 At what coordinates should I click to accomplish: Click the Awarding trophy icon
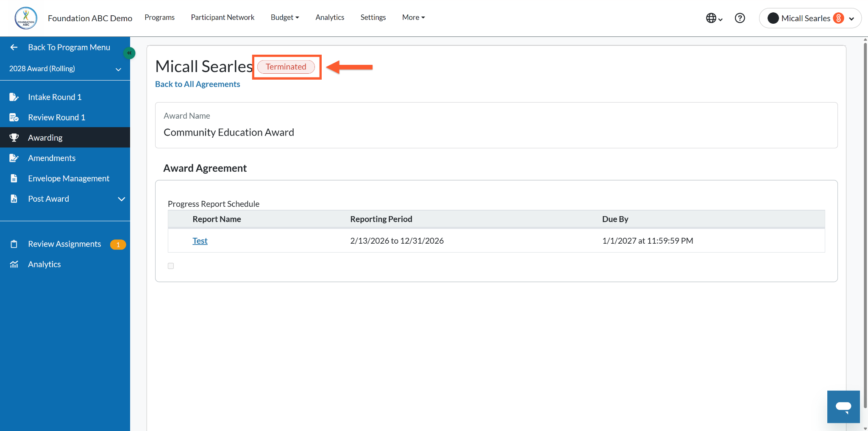click(14, 138)
